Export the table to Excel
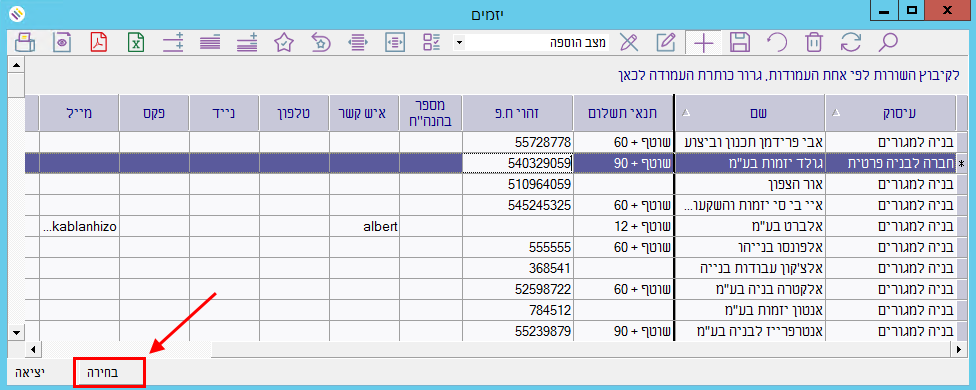This screenshot has height=390, width=976. (136, 43)
